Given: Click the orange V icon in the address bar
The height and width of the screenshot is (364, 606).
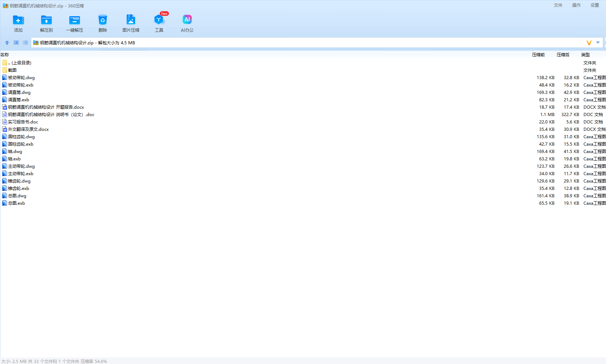Looking at the screenshot, I should point(589,43).
